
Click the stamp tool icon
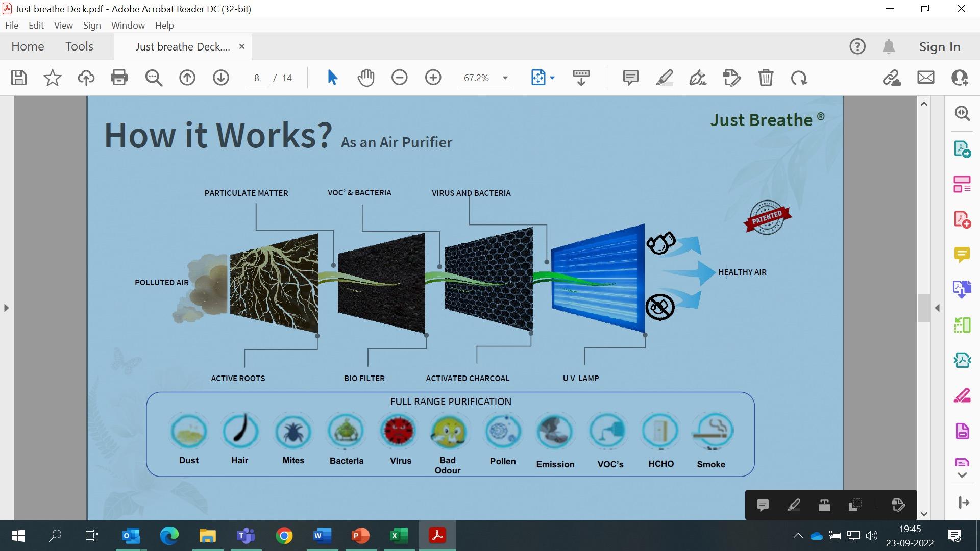pyautogui.click(x=731, y=78)
